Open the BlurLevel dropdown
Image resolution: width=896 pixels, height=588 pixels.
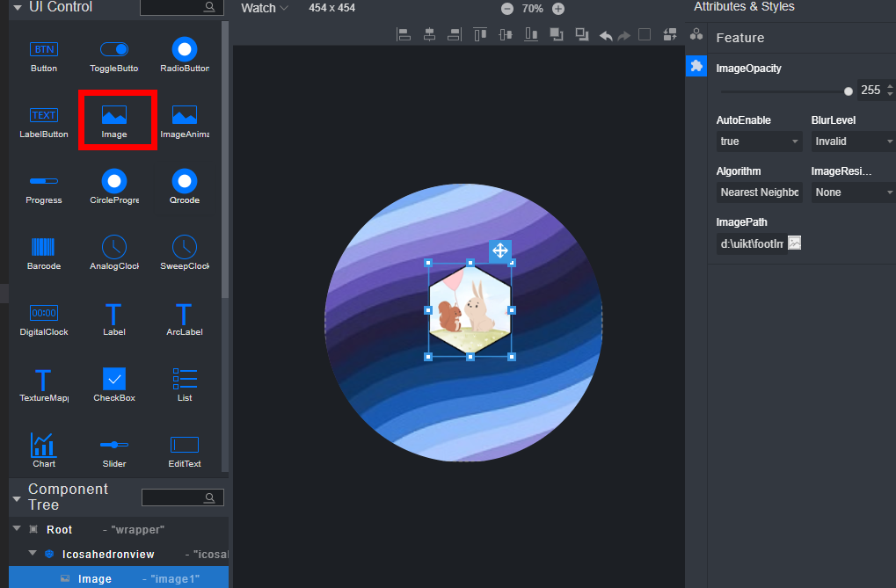coord(853,142)
